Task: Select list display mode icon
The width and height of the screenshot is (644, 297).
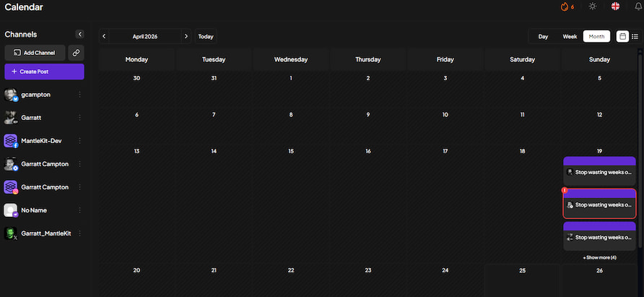Action: [x=635, y=36]
